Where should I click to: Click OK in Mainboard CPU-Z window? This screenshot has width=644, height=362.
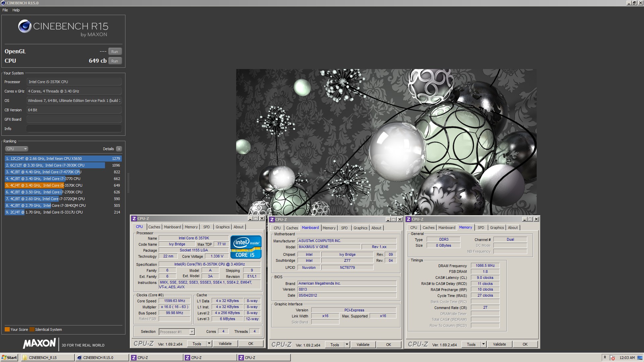388,345
